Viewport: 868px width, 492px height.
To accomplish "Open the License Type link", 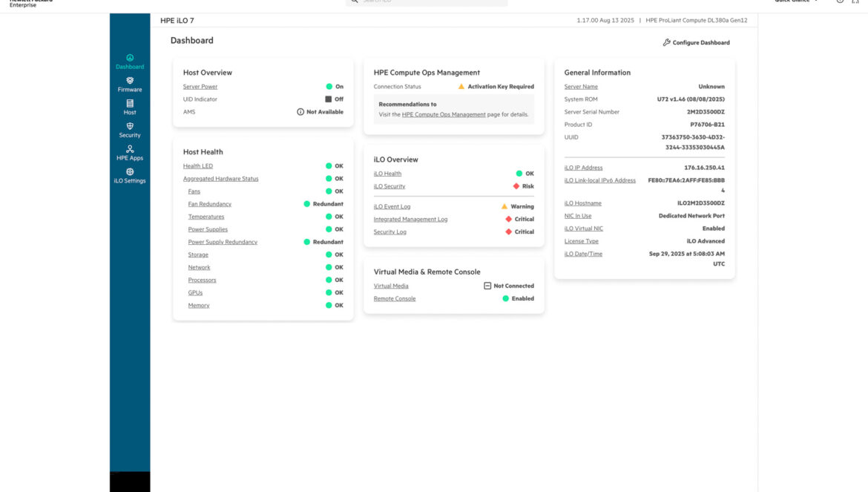I will (x=582, y=241).
